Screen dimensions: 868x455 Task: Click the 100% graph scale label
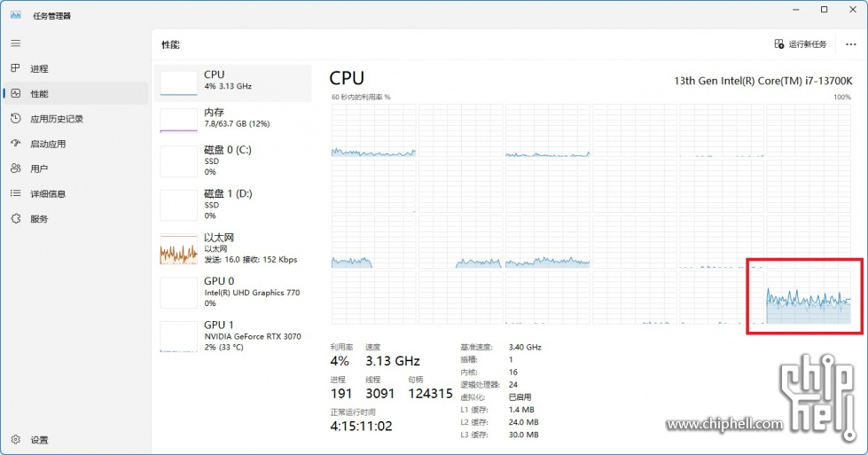tap(842, 97)
